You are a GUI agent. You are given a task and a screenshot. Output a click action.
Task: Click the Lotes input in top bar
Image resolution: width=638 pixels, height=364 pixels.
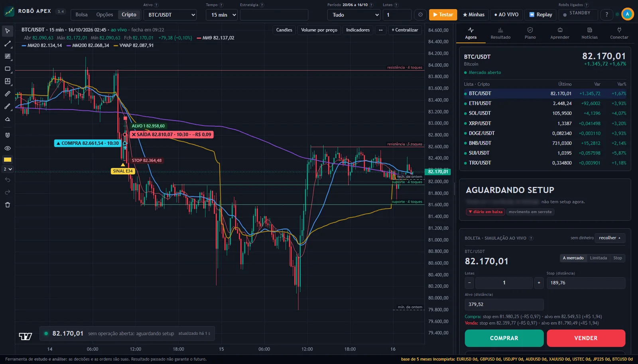coord(397,15)
